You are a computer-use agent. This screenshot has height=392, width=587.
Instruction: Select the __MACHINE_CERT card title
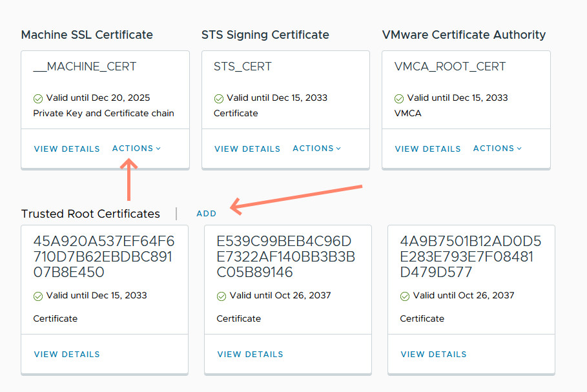pos(85,67)
